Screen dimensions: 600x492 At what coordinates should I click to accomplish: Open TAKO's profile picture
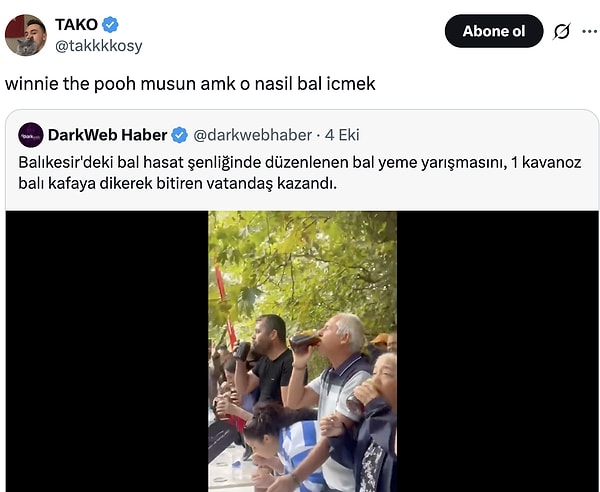pyautogui.click(x=26, y=35)
